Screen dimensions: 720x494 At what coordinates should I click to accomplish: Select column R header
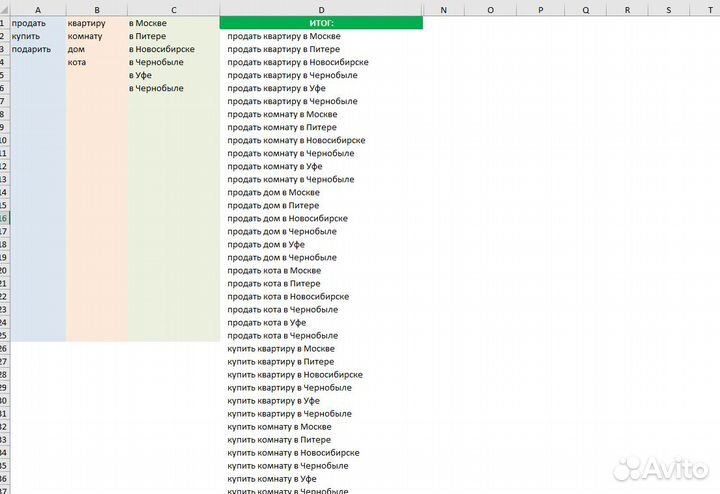[627, 10]
